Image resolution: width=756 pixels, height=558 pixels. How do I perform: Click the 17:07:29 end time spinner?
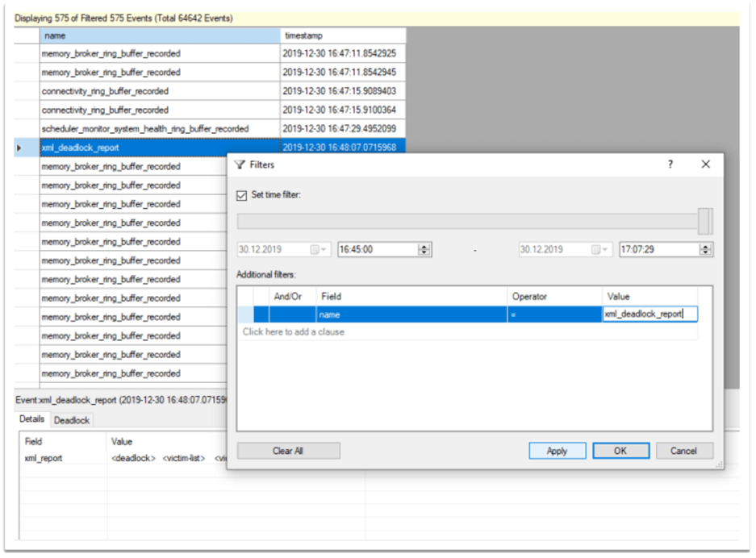tap(705, 250)
